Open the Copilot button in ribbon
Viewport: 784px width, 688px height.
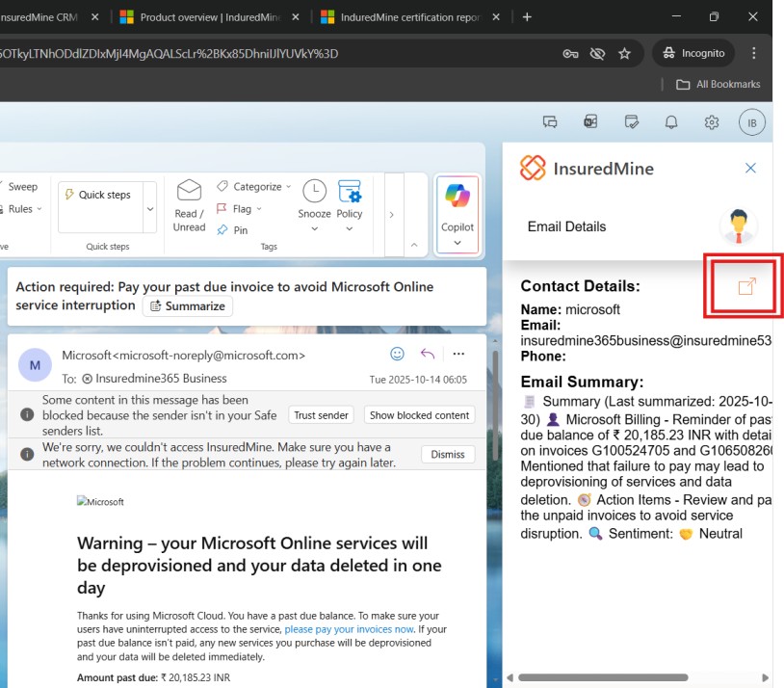tap(457, 213)
